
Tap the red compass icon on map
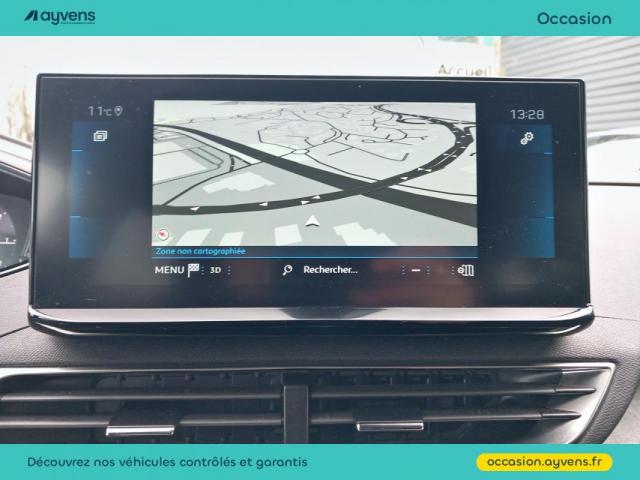click(163, 234)
